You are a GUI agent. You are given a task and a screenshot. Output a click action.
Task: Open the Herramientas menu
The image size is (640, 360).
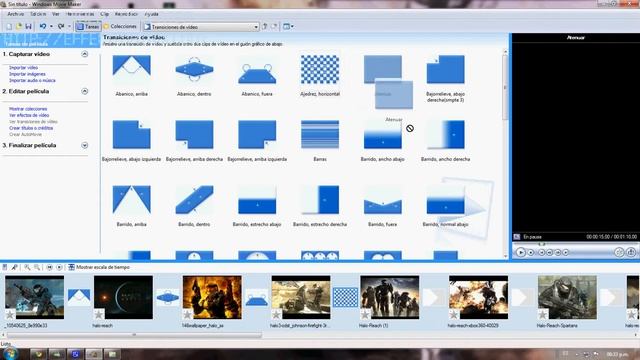[x=80, y=14]
